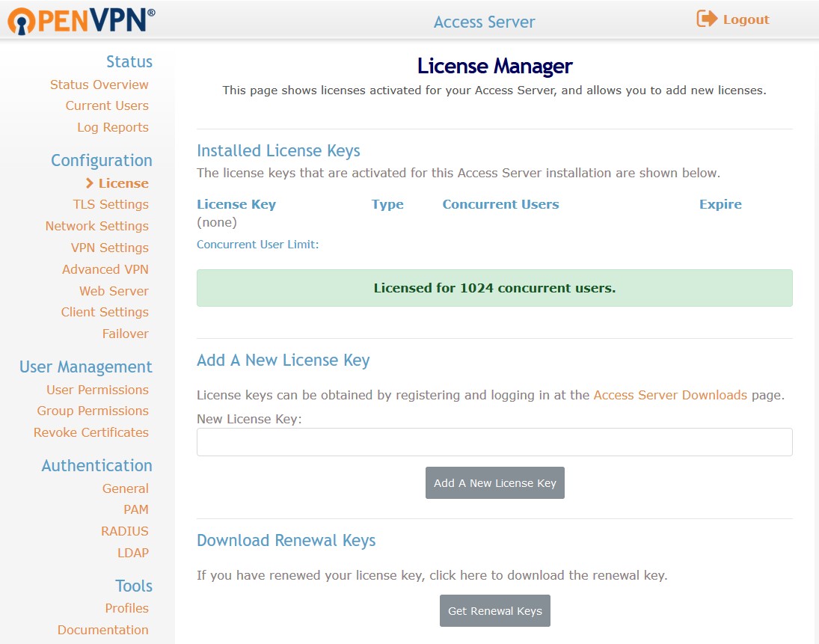View Log Reports
This screenshot has height=644, width=819.
pos(113,127)
